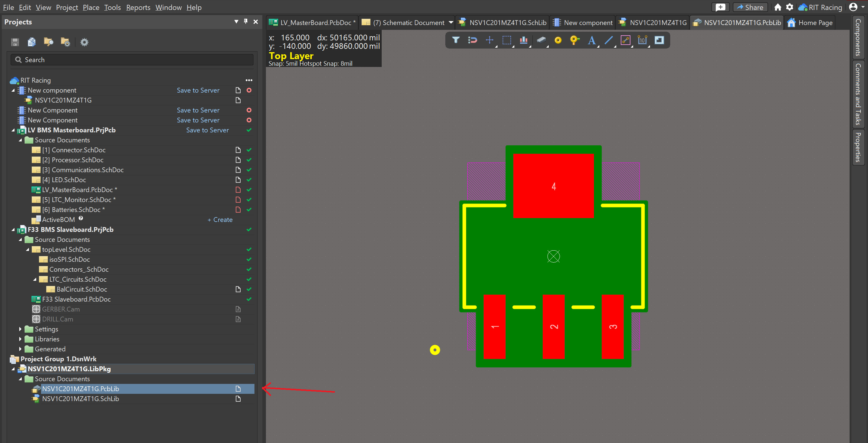Click the explore project folder icon
This screenshot has width=868, height=443.
[65, 42]
